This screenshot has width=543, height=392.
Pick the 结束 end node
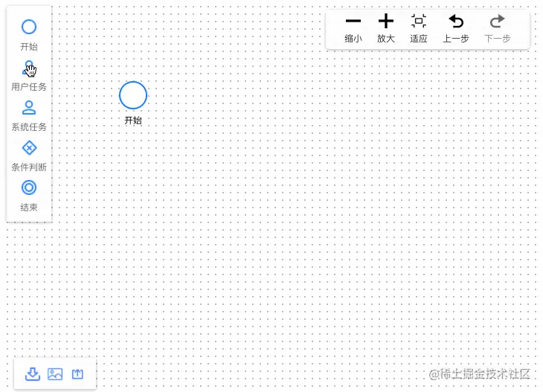tap(29, 187)
